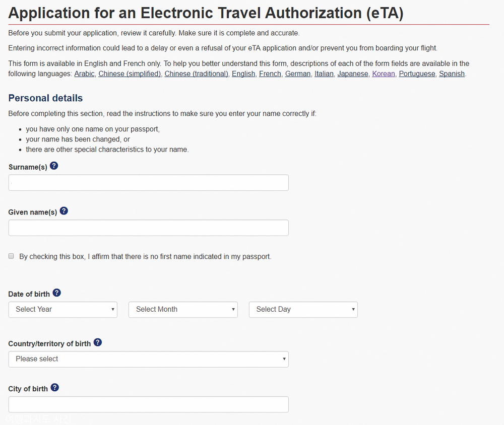Open help icon beside Surname(s) label

click(x=54, y=166)
